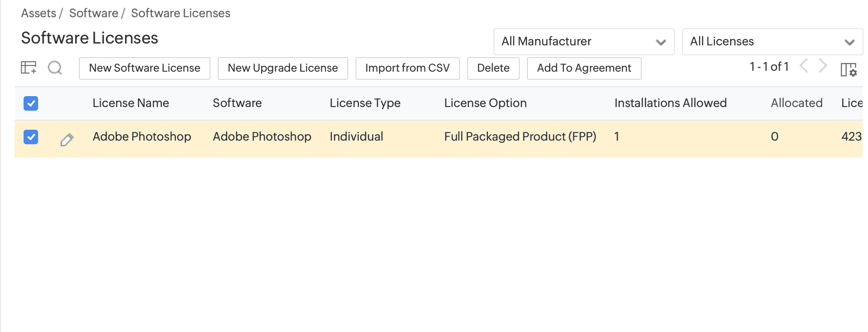Image resolution: width=868 pixels, height=332 pixels.
Task: Click Add To Agreement button
Action: point(584,68)
